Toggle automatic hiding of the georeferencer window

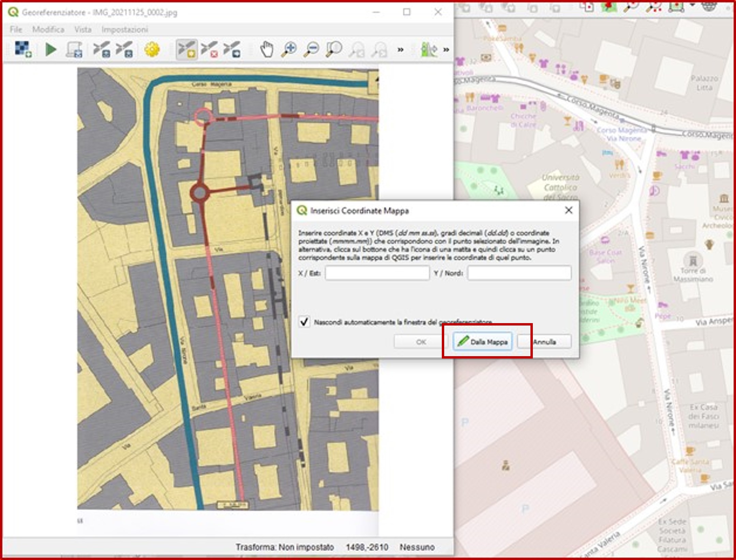(304, 322)
